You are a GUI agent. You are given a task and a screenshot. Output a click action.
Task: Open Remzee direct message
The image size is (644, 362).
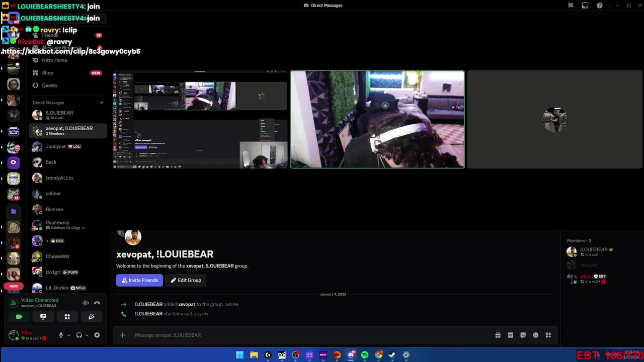[x=67, y=209]
